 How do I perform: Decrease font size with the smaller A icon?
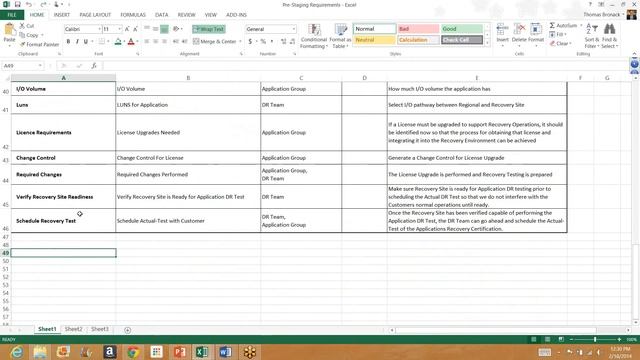[x=136, y=29]
